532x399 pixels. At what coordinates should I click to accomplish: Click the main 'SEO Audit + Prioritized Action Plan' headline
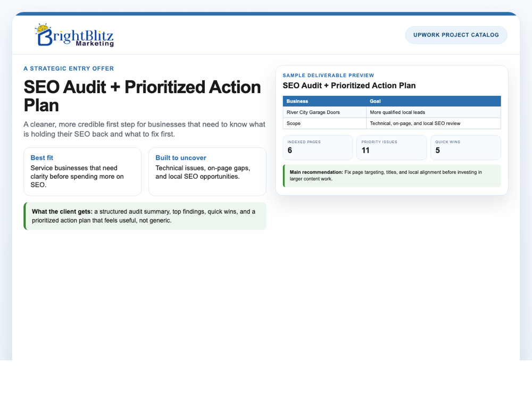(142, 96)
